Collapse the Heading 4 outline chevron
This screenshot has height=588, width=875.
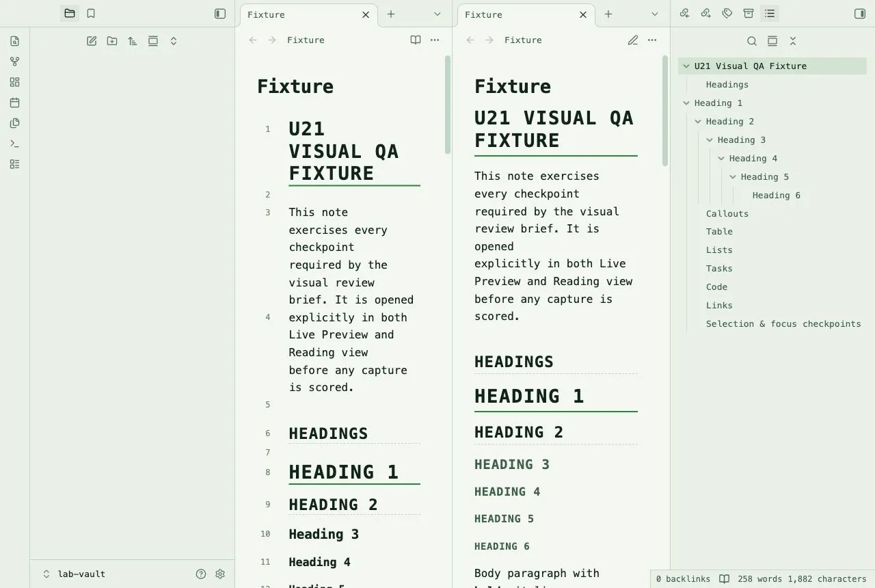(721, 159)
